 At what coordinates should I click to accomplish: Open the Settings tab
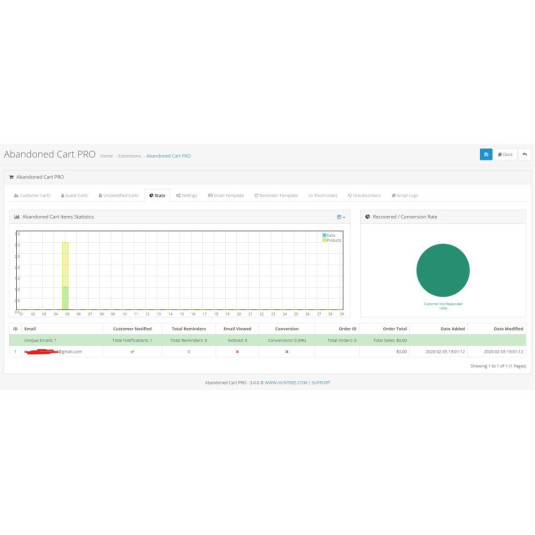186,196
